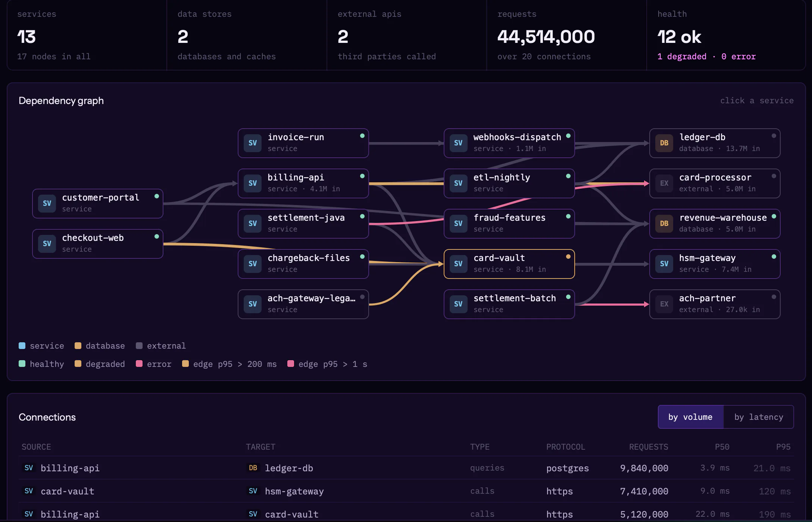
Task: Click the SV icon on settlement-java node
Action: click(x=253, y=223)
